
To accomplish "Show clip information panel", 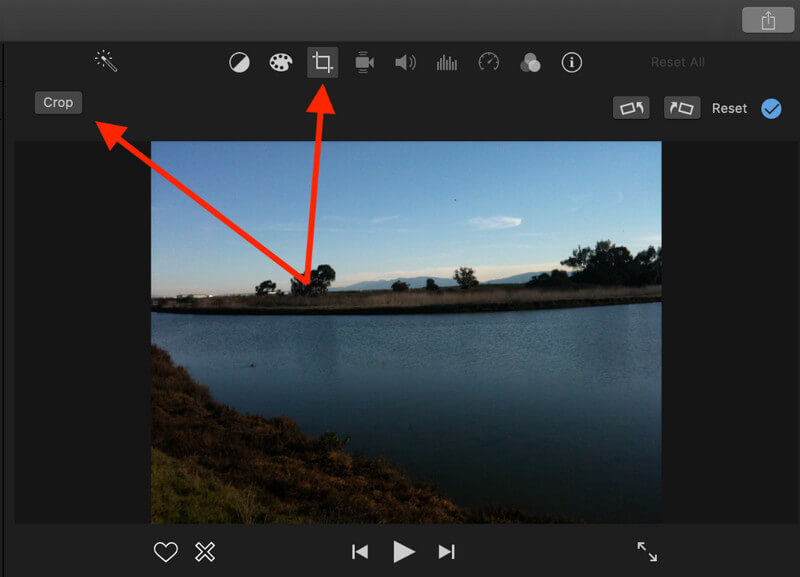I will [x=571, y=62].
